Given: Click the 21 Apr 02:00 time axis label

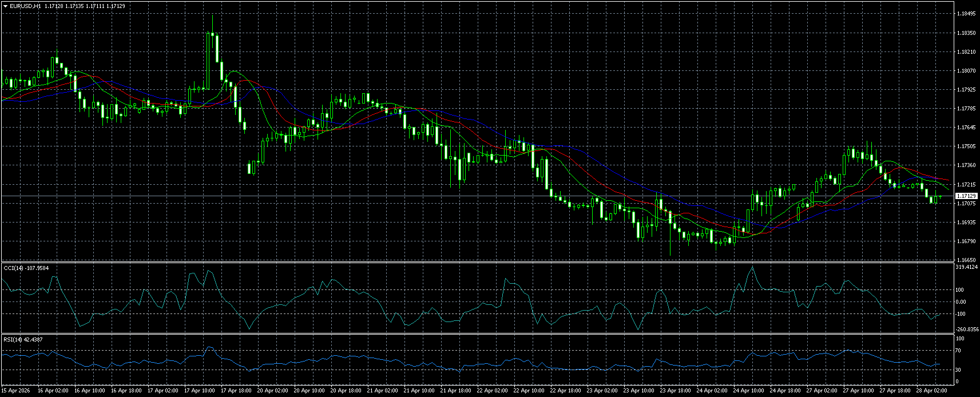Looking at the screenshot, I should [383, 391].
